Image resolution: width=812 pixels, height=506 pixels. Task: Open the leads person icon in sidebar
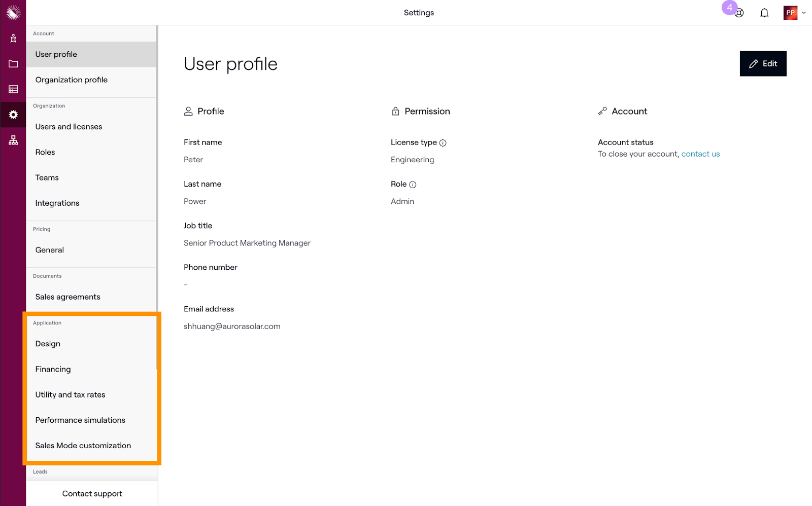(x=13, y=39)
